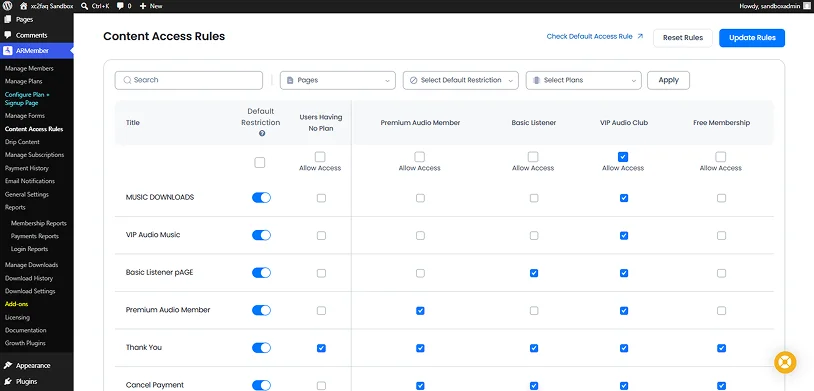The image size is (814, 391).
Task: Toggle Default Restriction for MUSIC DOWNLOADS
Action: pos(261,198)
